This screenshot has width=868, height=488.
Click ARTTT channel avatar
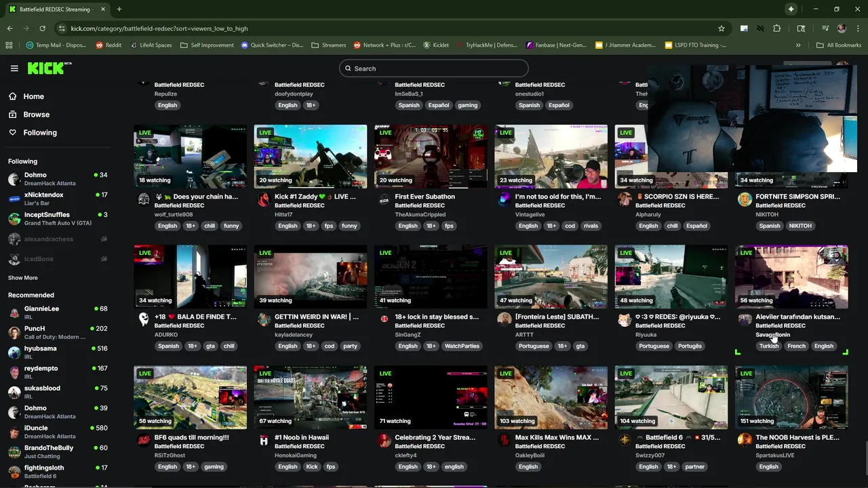coord(504,319)
